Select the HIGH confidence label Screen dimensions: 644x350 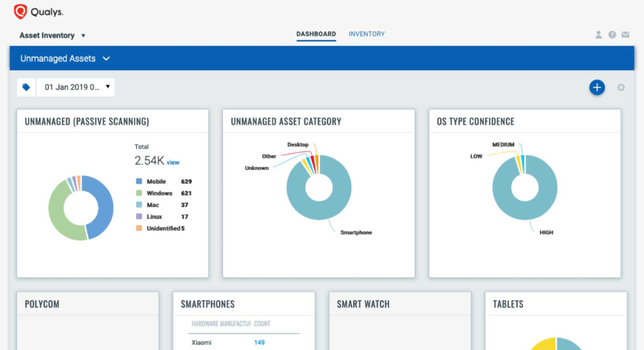[546, 232]
